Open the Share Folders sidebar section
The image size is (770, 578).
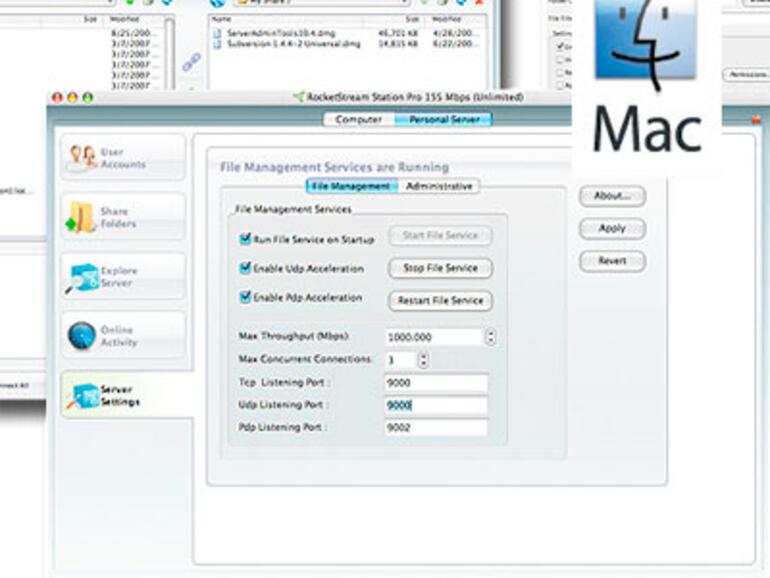pyautogui.click(x=123, y=217)
